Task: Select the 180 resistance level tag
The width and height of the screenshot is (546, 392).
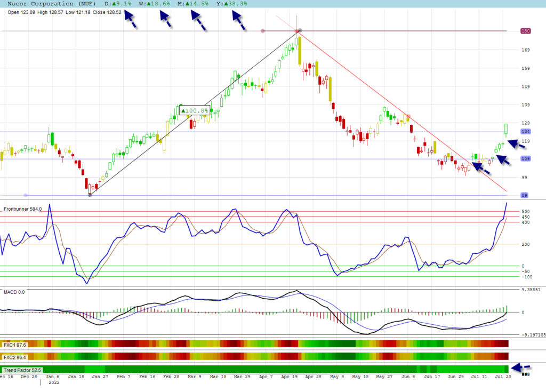Action: 525,31
